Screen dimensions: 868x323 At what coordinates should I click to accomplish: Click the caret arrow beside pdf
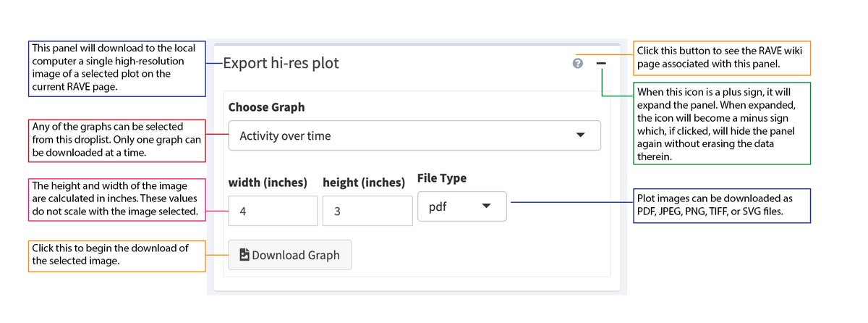click(x=486, y=206)
